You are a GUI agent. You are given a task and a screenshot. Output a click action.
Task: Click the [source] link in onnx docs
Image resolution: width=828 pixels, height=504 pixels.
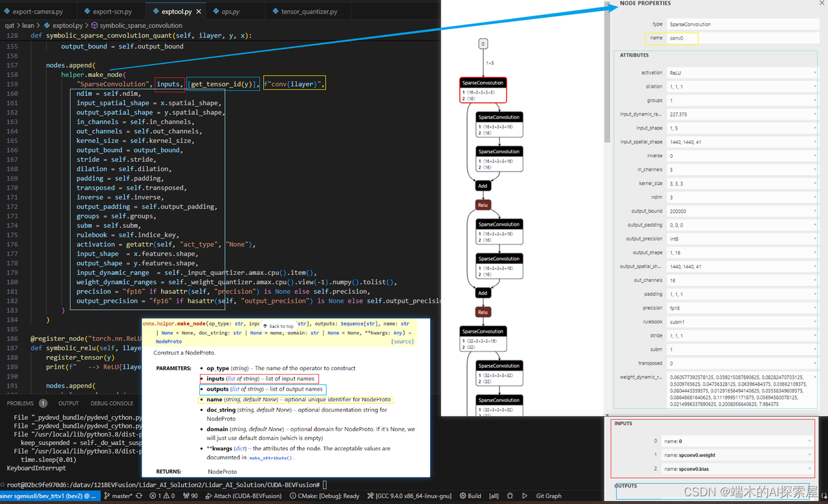point(402,342)
